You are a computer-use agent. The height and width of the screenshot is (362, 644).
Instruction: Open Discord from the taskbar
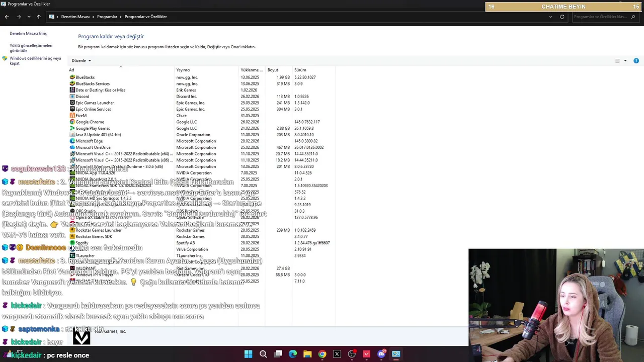coord(381,354)
